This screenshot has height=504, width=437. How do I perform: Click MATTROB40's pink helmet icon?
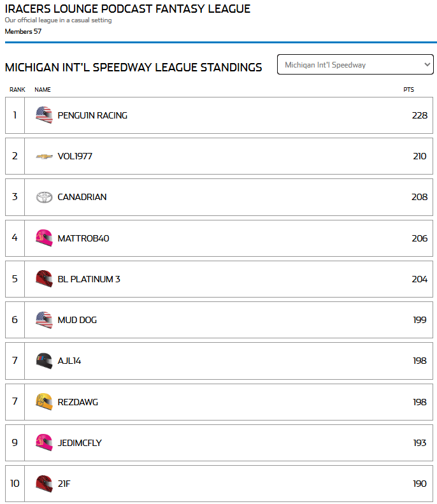[44, 238]
